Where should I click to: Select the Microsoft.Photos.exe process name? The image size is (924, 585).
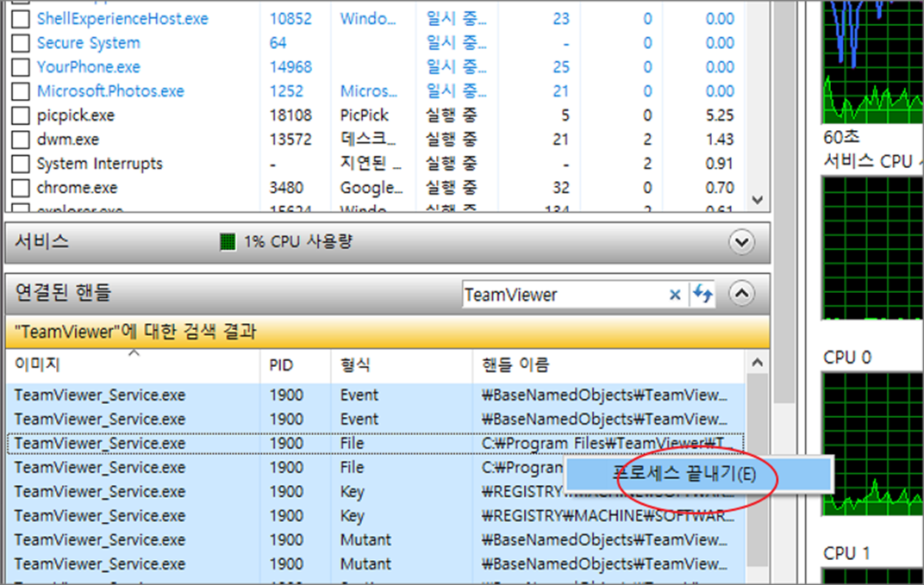click(111, 92)
